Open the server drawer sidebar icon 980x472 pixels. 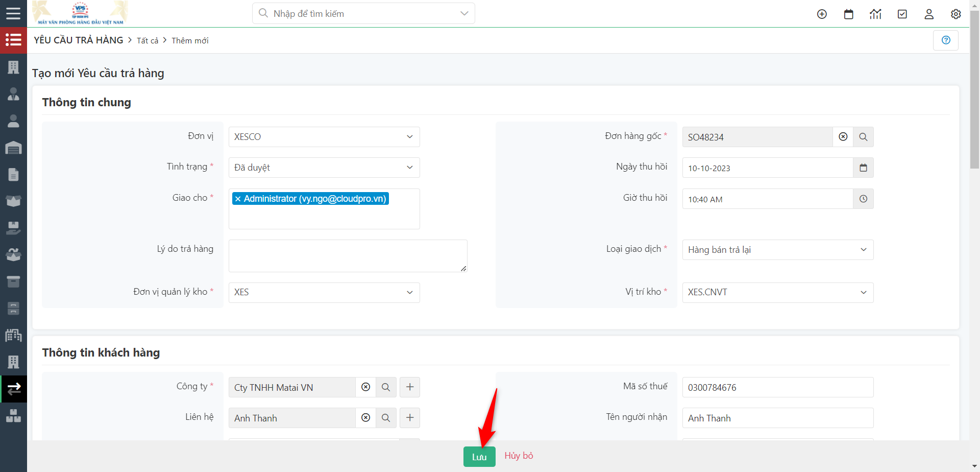pyautogui.click(x=13, y=308)
